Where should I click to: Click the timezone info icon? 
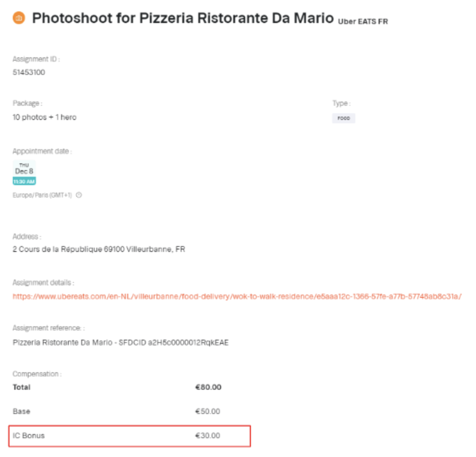click(79, 195)
